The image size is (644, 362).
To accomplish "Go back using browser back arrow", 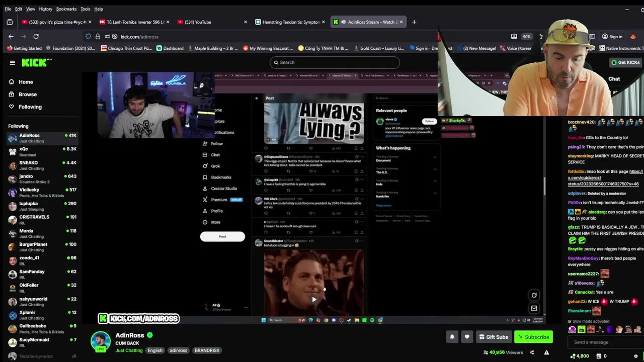I will point(11,36).
